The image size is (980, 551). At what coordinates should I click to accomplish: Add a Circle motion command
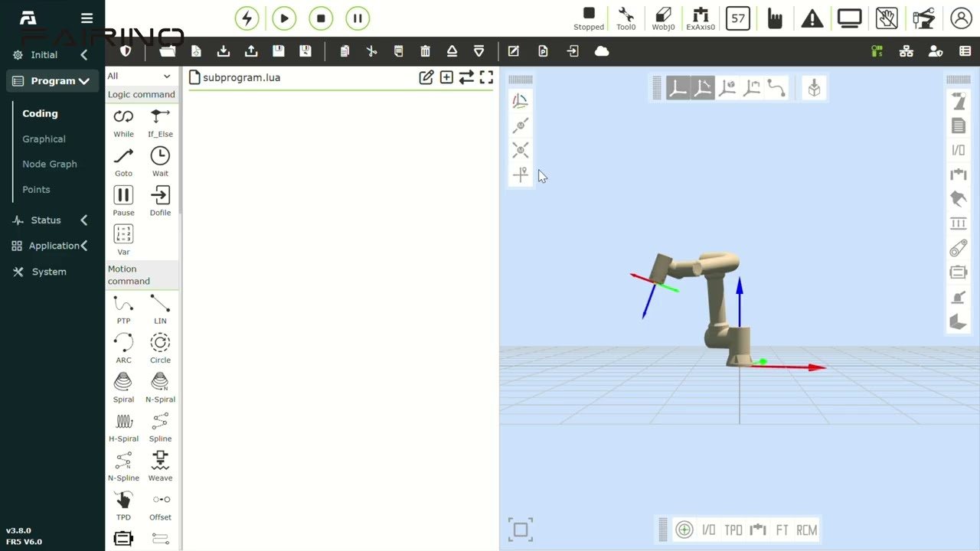[160, 349]
